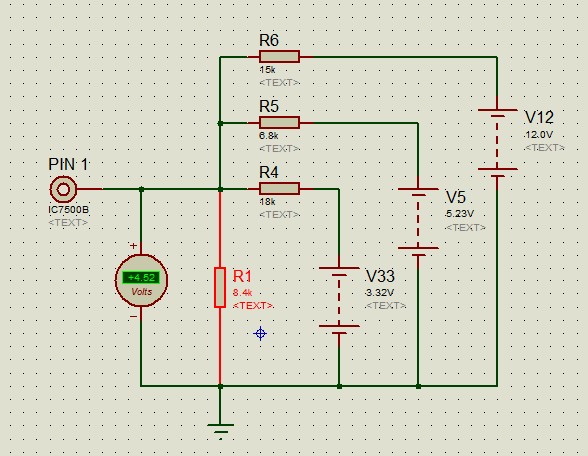Click the wire junction dot left of R5
Screen dimensions: 588x456
220,123
